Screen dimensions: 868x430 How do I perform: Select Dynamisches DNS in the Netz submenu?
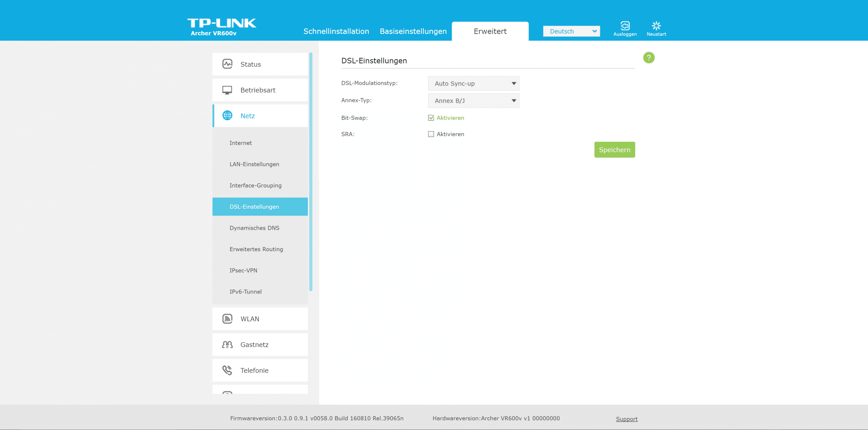254,228
